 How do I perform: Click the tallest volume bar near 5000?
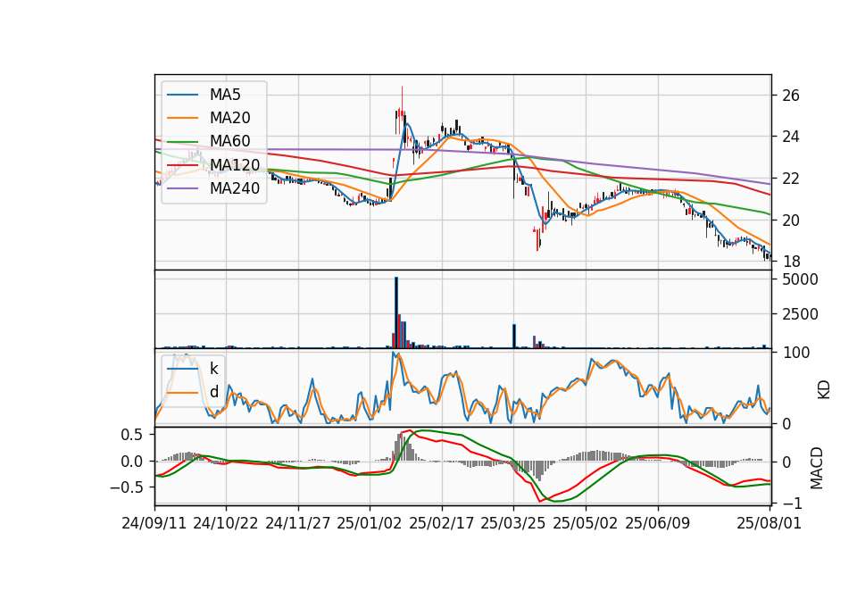tap(396, 312)
